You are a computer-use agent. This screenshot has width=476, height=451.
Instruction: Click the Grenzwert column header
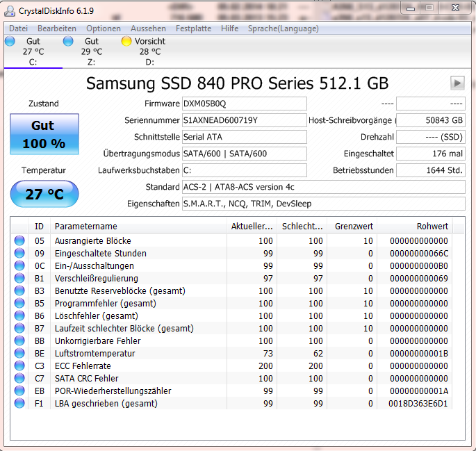point(352,226)
